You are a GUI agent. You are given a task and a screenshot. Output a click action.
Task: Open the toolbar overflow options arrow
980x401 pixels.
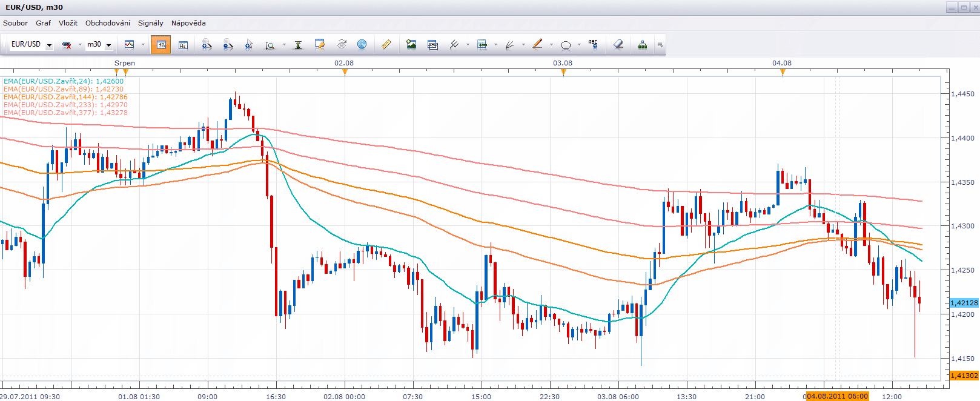point(660,45)
